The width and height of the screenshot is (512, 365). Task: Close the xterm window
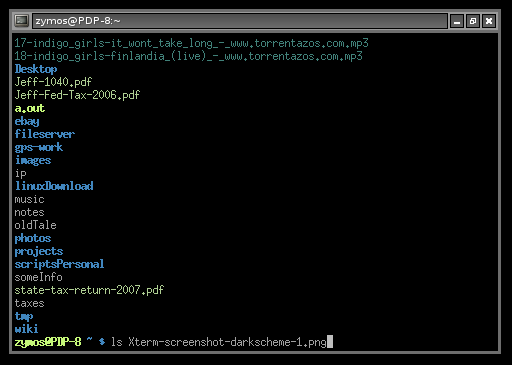[489, 21]
